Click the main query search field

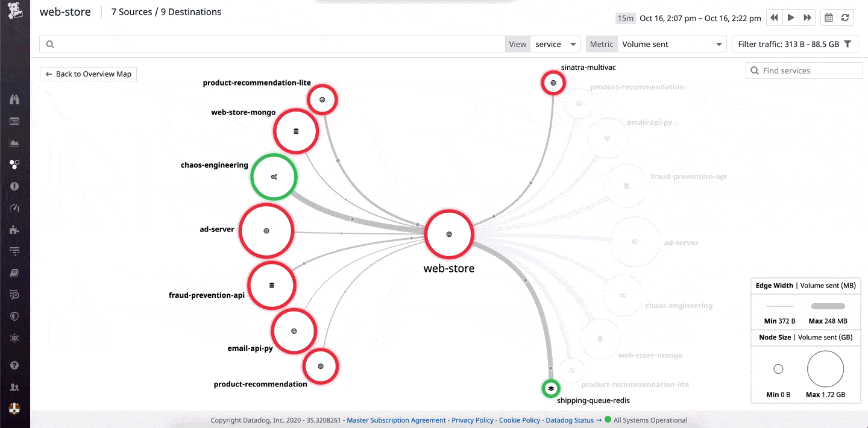tap(271, 44)
